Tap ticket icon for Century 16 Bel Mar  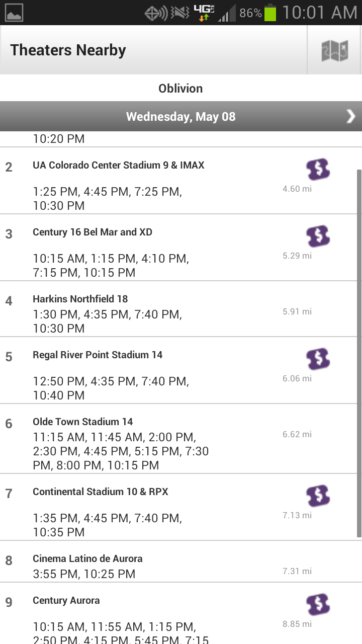(x=318, y=236)
